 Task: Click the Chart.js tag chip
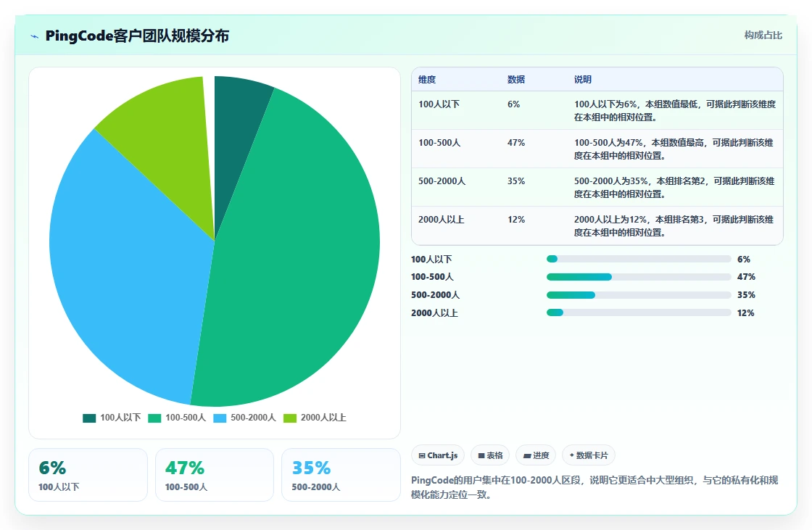click(438, 455)
